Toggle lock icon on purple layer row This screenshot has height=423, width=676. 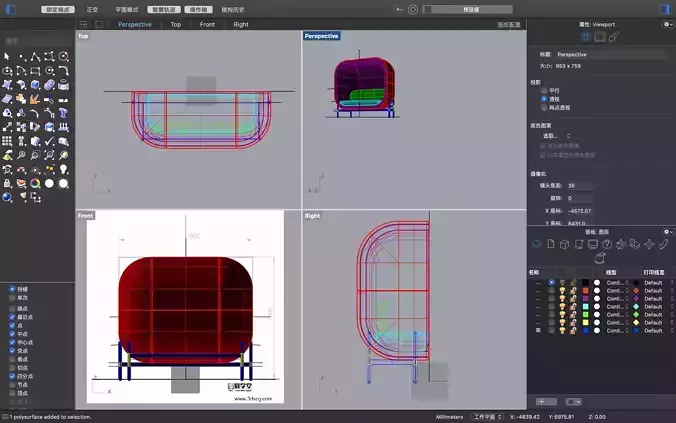click(x=573, y=298)
